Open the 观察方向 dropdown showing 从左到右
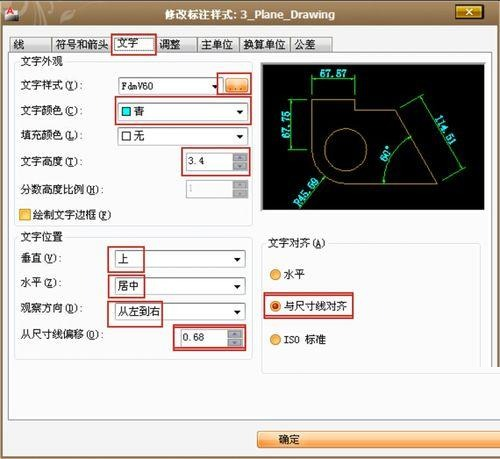 point(180,312)
